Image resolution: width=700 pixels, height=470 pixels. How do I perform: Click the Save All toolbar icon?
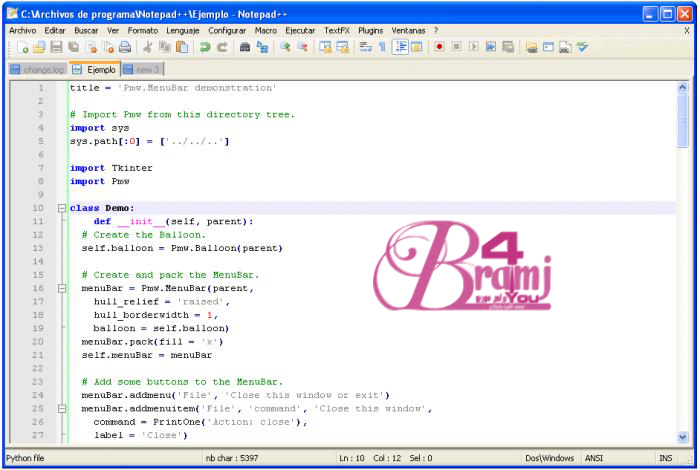(x=73, y=47)
